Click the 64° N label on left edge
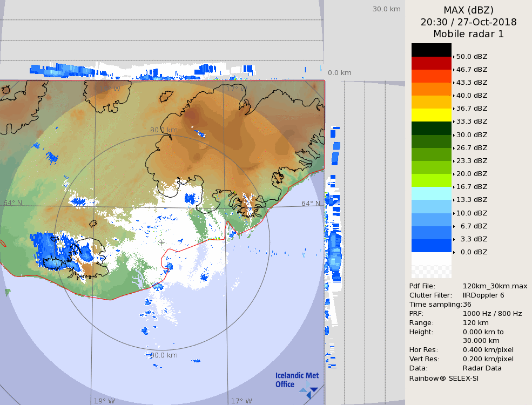 (13, 203)
